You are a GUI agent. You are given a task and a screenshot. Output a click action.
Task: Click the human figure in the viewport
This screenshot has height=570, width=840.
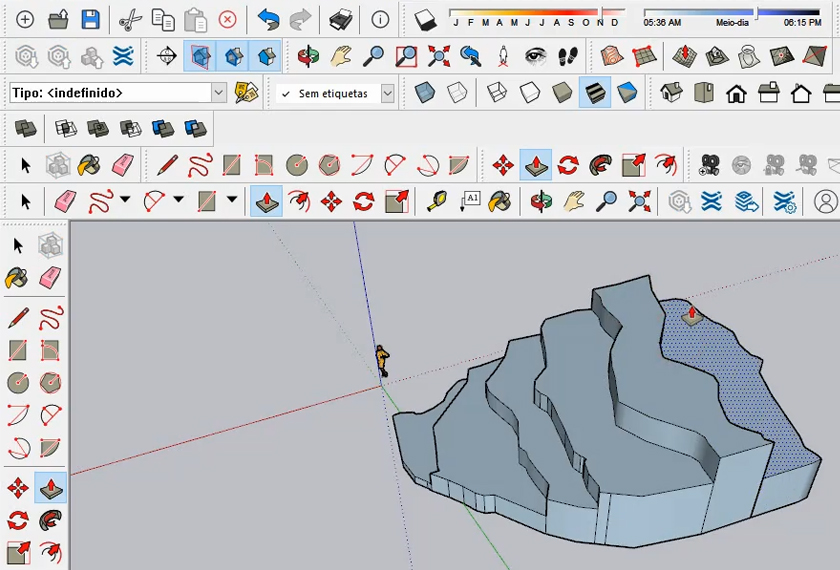(x=382, y=360)
